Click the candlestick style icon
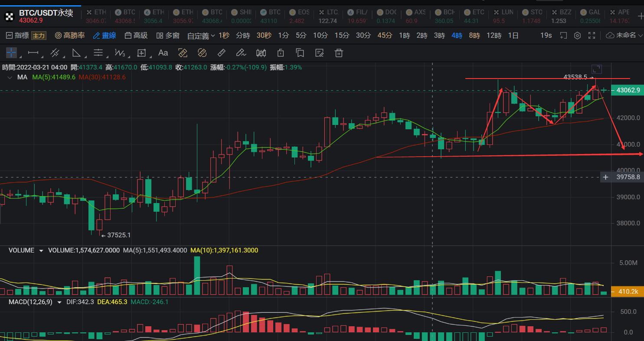This screenshot has height=341, width=644. click(261, 53)
